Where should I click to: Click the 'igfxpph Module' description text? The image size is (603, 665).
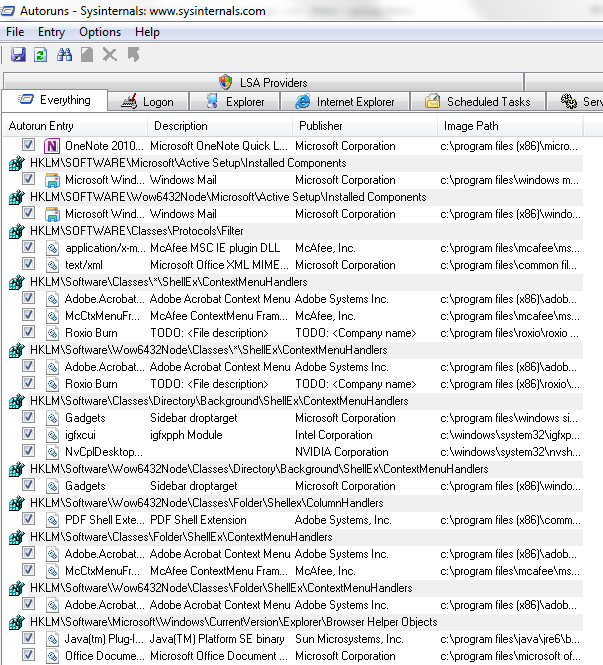(x=186, y=435)
